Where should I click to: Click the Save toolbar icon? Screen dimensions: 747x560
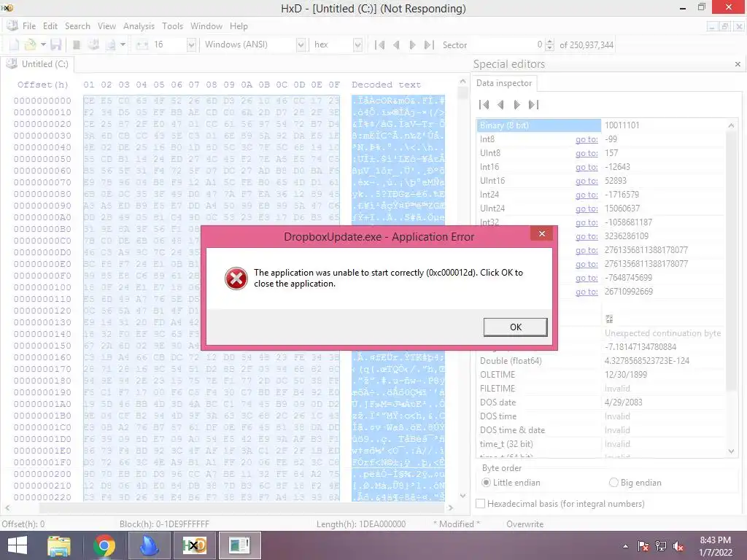click(x=55, y=44)
